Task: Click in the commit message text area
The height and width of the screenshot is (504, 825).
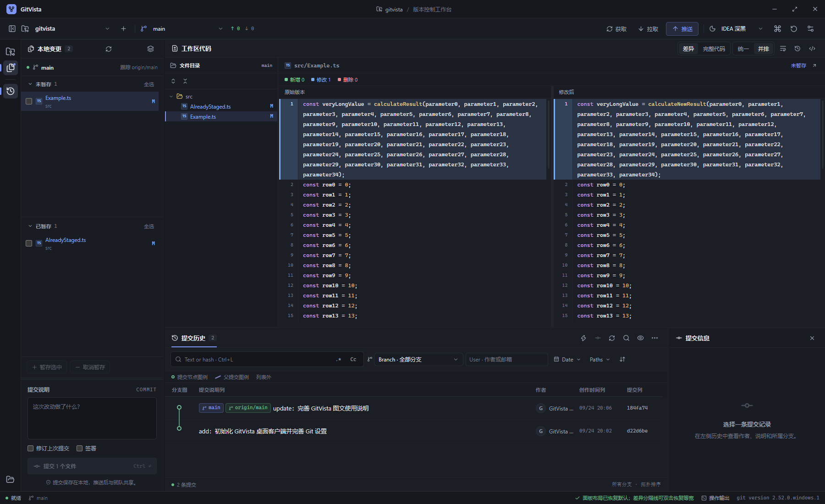Action: (92, 418)
